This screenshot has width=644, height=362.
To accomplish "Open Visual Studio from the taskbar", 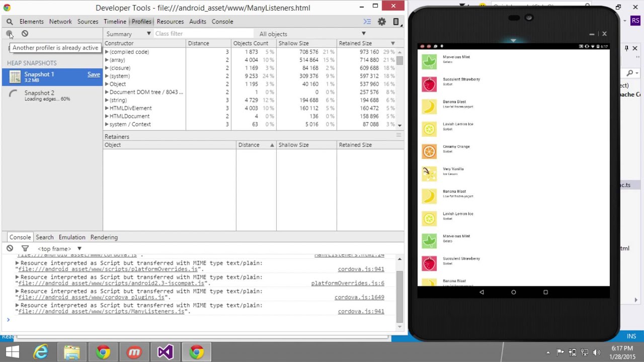I will pos(165,352).
